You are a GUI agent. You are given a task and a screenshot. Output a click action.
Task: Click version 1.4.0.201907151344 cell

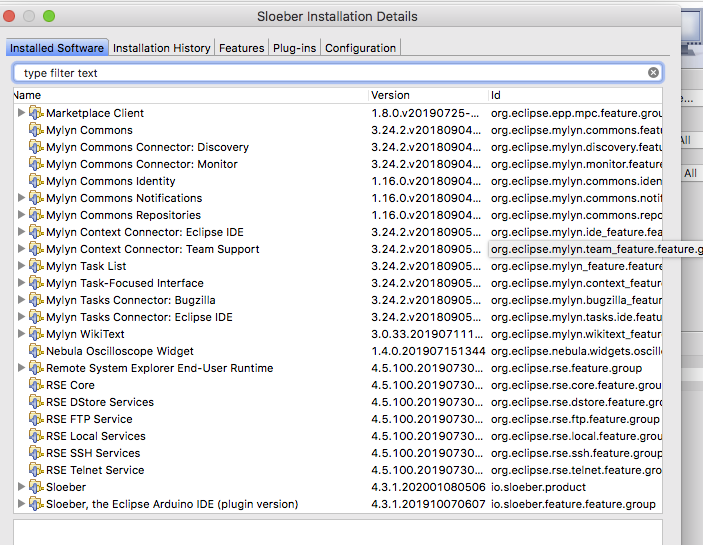click(428, 351)
